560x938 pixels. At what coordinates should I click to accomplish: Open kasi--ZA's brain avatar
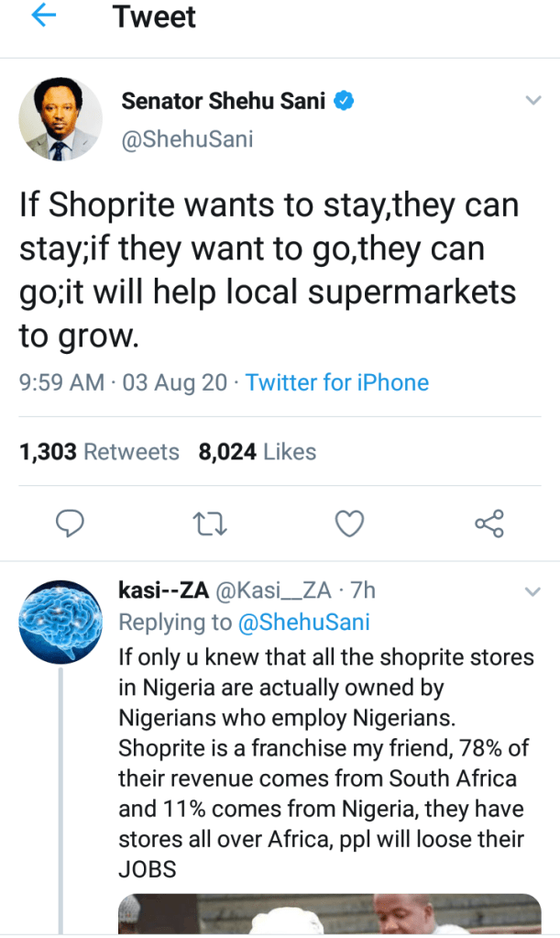click(x=60, y=621)
